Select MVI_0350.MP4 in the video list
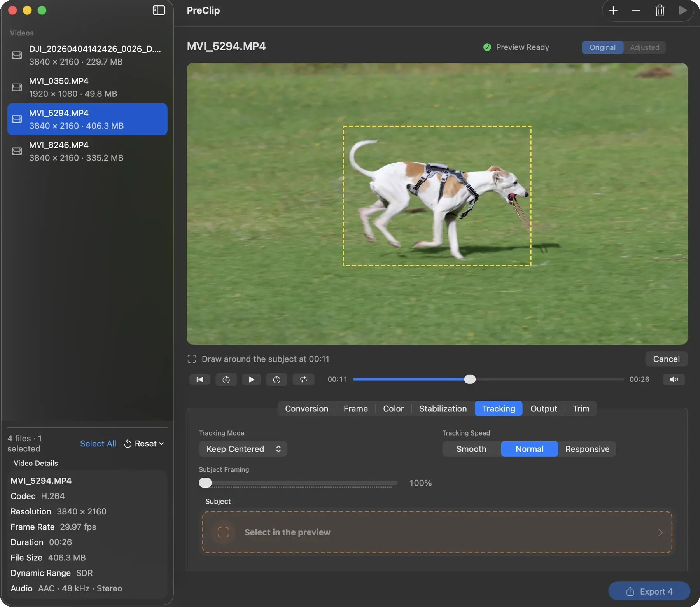 tap(87, 87)
